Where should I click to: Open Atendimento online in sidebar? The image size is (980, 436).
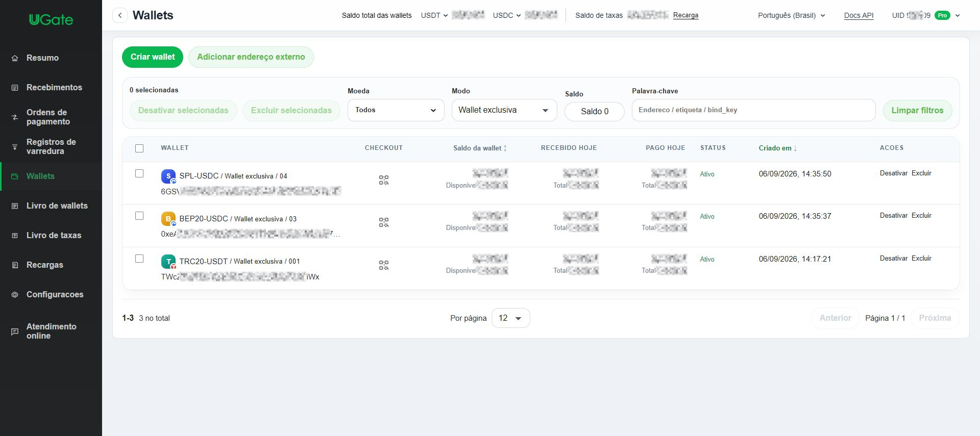[x=51, y=331]
